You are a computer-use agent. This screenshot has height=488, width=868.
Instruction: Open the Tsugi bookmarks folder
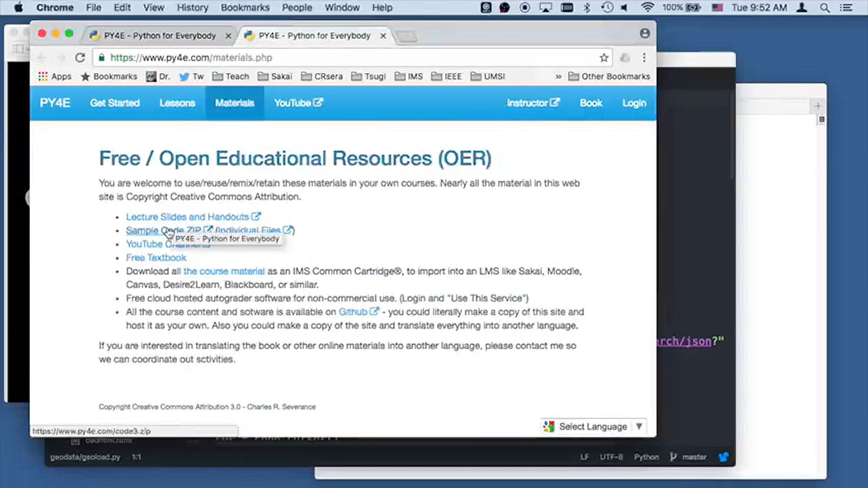pos(368,76)
